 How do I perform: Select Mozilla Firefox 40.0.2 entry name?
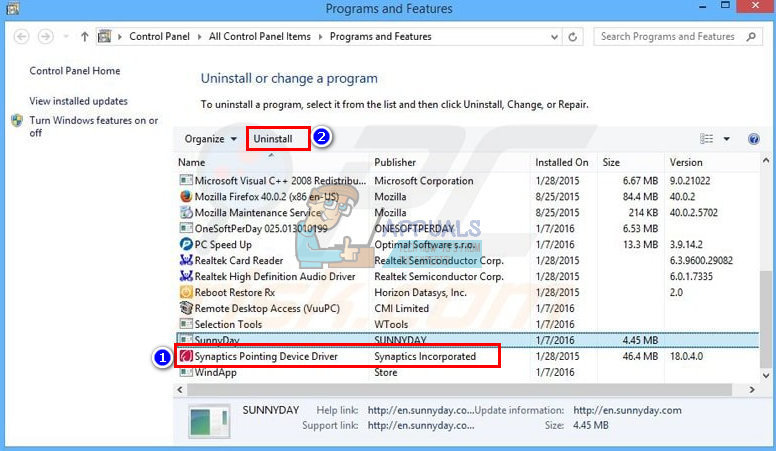(267, 197)
